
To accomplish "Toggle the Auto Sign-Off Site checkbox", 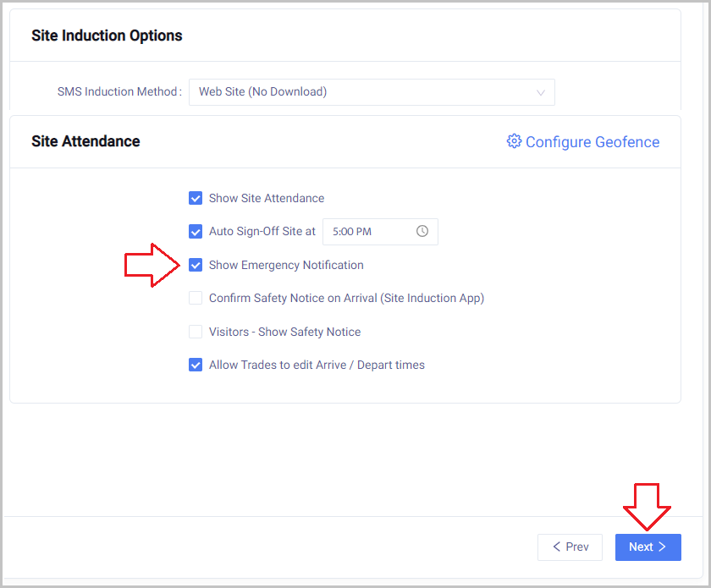I will click(196, 231).
